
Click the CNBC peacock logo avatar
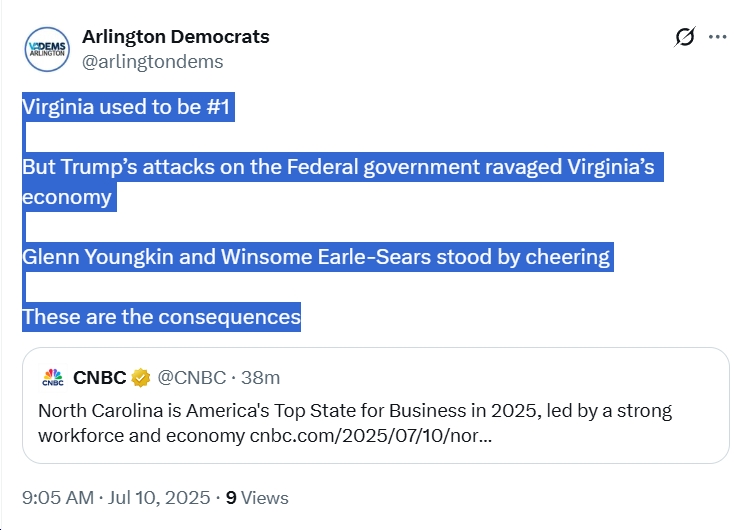(53, 377)
